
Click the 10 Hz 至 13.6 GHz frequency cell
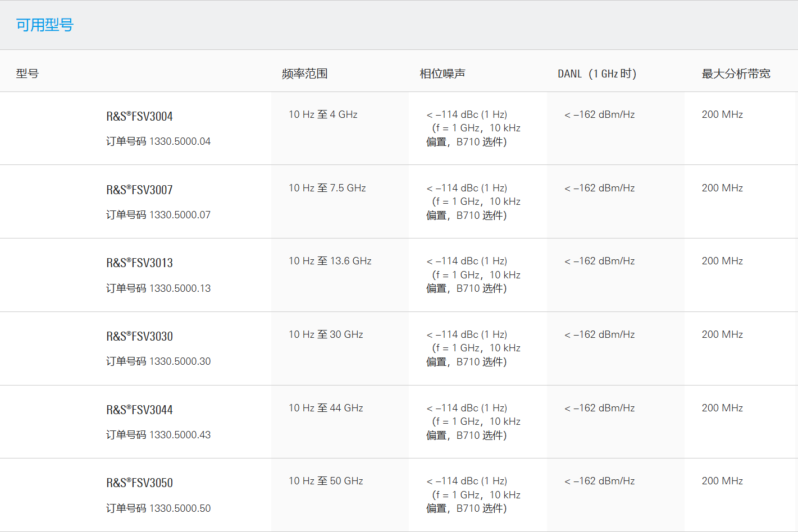coord(330,261)
